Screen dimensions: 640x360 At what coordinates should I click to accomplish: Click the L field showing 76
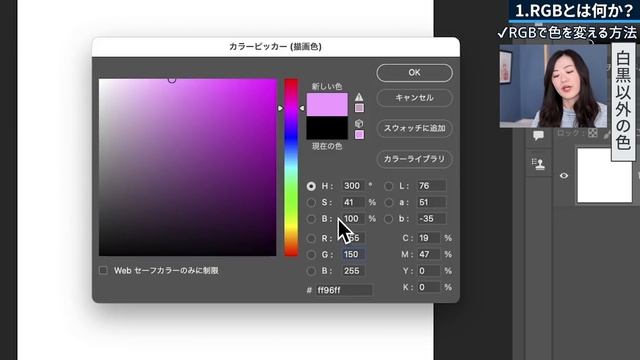(x=431, y=186)
